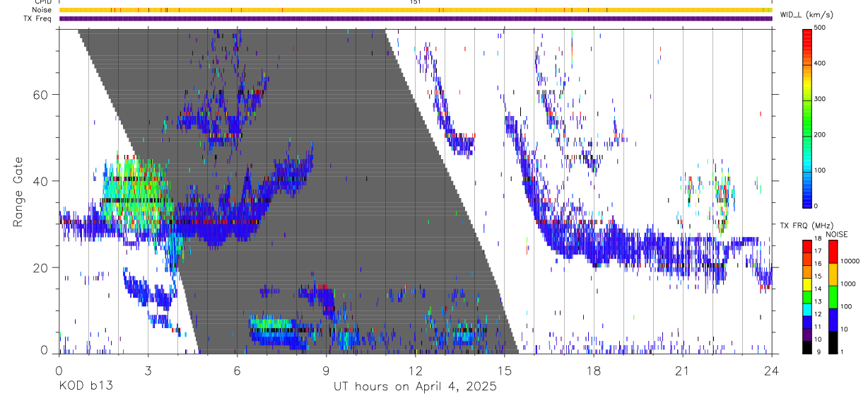The image size is (868, 401).
Task: Click the '24' UT hour tick label
Action: pyautogui.click(x=772, y=370)
